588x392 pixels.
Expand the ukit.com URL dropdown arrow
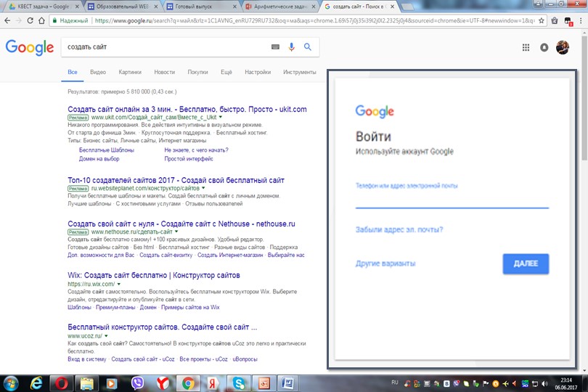(x=221, y=117)
